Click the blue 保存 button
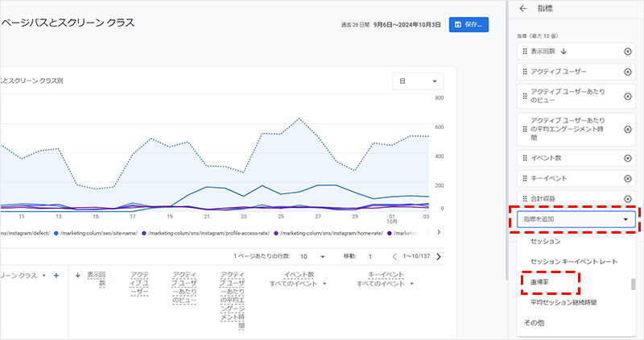644x340 pixels. click(x=468, y=25)
